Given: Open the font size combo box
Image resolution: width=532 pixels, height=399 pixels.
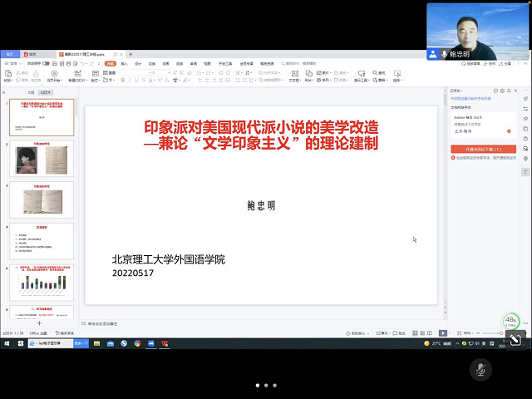Looking at the screenshot, I should 160,72.
